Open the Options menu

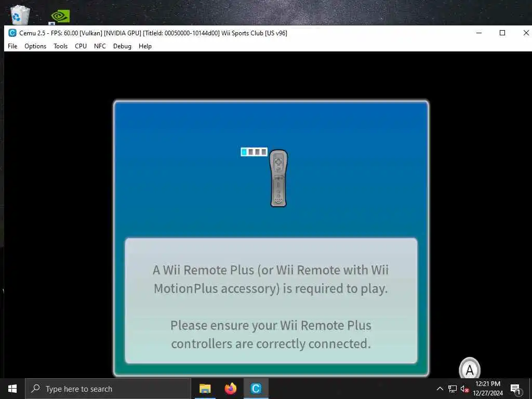35,46
